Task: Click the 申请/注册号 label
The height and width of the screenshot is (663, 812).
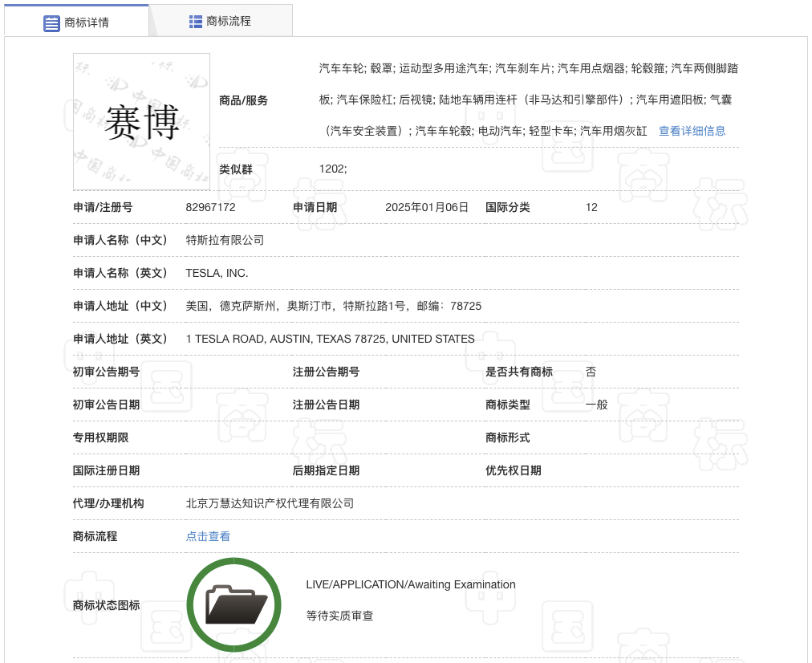Action: pos(103,207)
